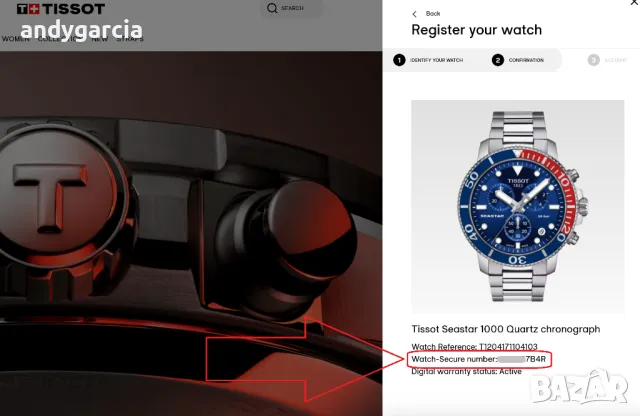Click the back chevron arrow icon
This screenshot has height=416, width=640.
[415, 14]
